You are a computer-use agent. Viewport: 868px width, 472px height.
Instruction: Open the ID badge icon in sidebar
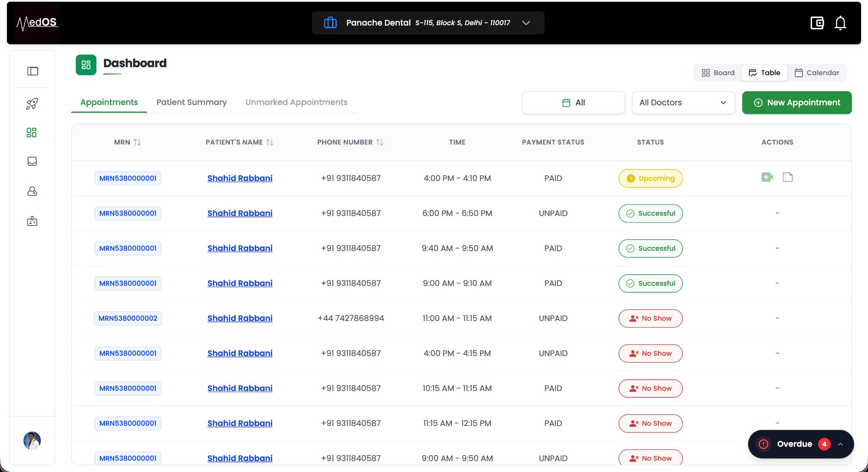click(x=32, y=221)
